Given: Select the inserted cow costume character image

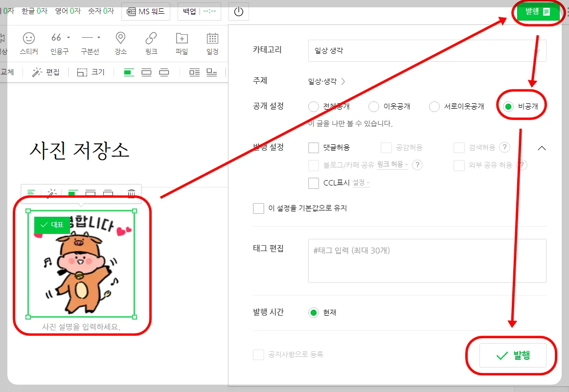Looking at the screenshot, I should pyautogui.click(x=81, y=264).
